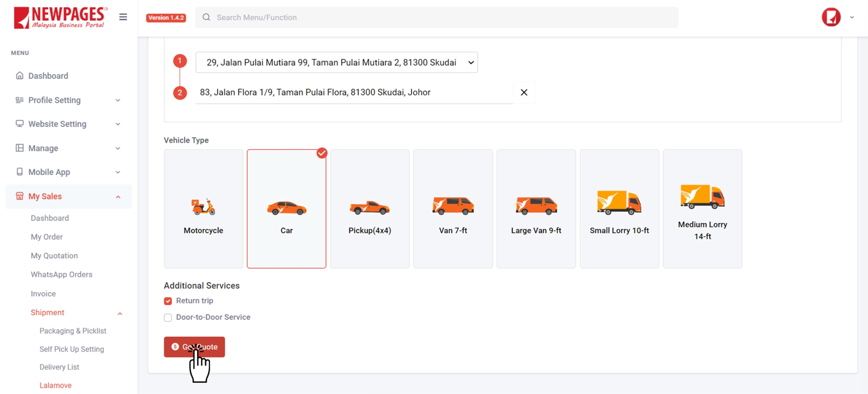Collapse the My Sales menu
This screenshot has height=394, width=868.
(118, 197)
